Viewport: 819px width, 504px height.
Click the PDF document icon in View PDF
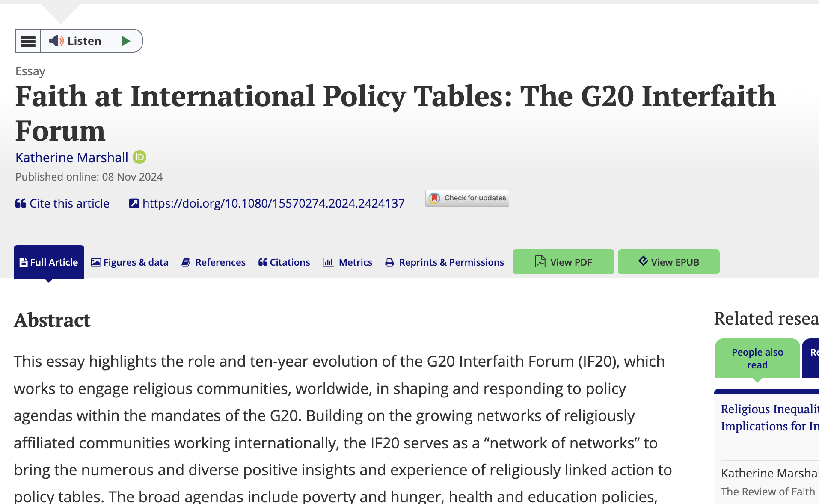point(540,261)
